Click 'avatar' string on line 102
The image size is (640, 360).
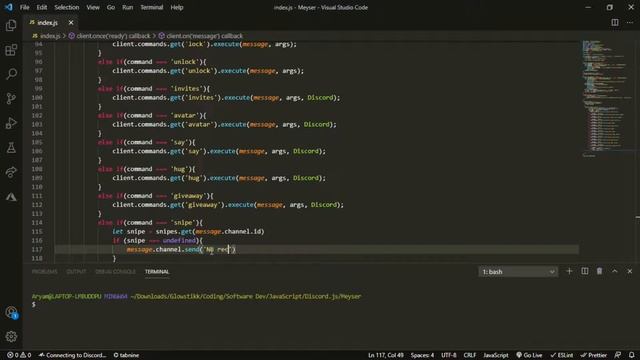[x=184, y=116]
